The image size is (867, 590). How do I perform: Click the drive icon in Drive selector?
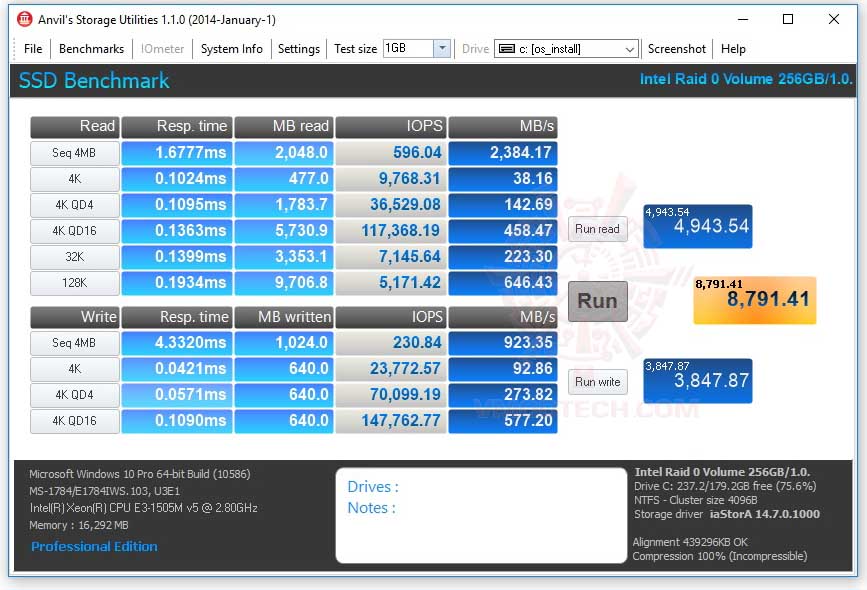coord(506,49)
